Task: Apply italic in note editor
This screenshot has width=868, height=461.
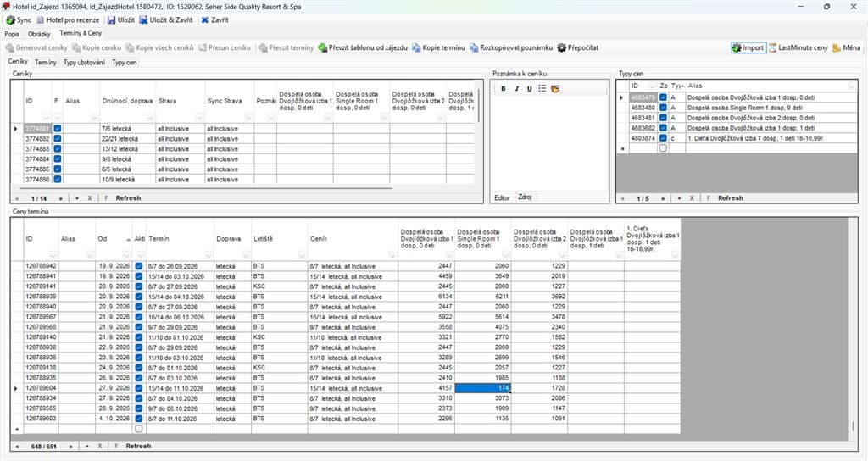Action: pos(516,88)
